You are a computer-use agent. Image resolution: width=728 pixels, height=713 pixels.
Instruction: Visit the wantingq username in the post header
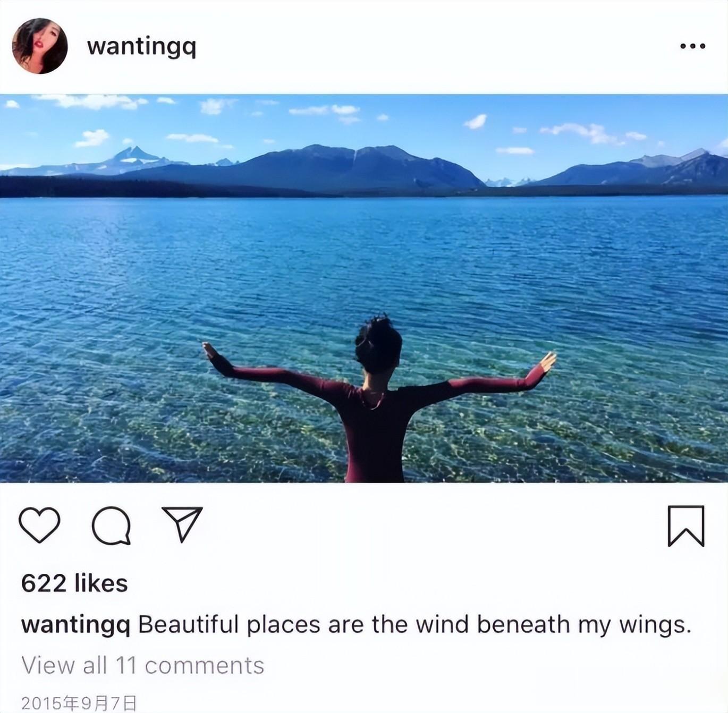pos(142,47)
